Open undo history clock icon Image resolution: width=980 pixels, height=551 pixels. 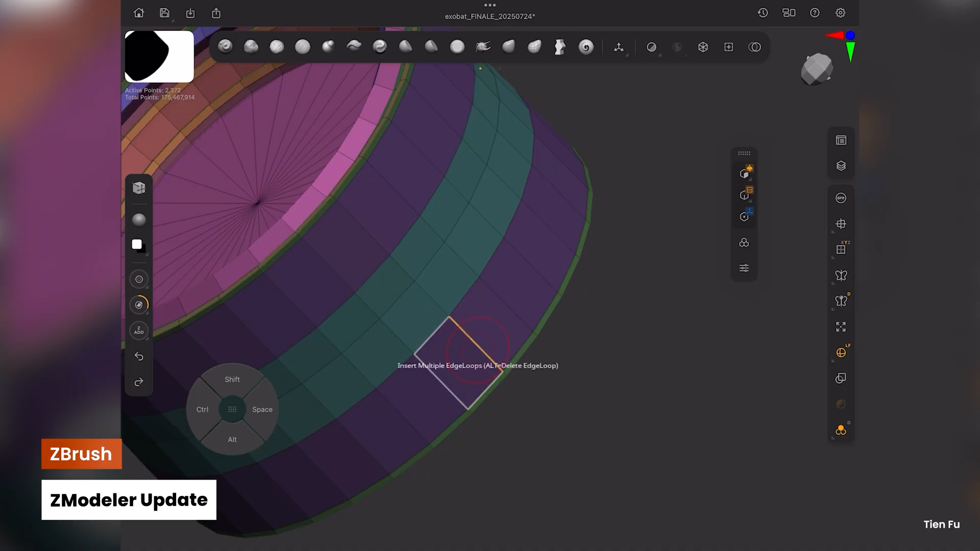point(763,13)
